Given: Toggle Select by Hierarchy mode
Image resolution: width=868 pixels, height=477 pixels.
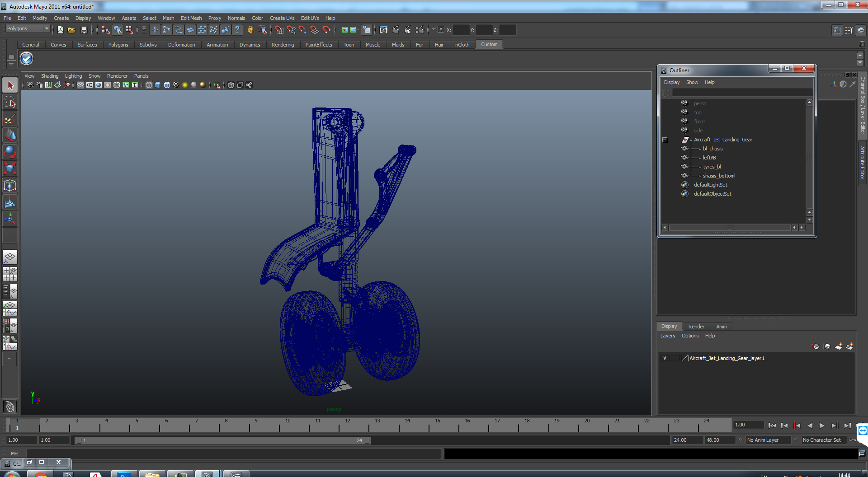Looking at the screenshot, I should coord(105,30).
